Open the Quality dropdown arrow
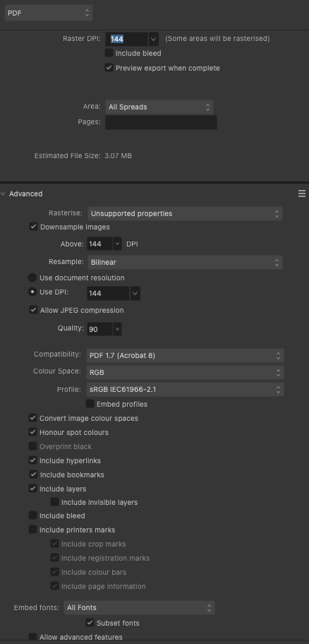The image size is (309, 644). click(x=117, y=329)
